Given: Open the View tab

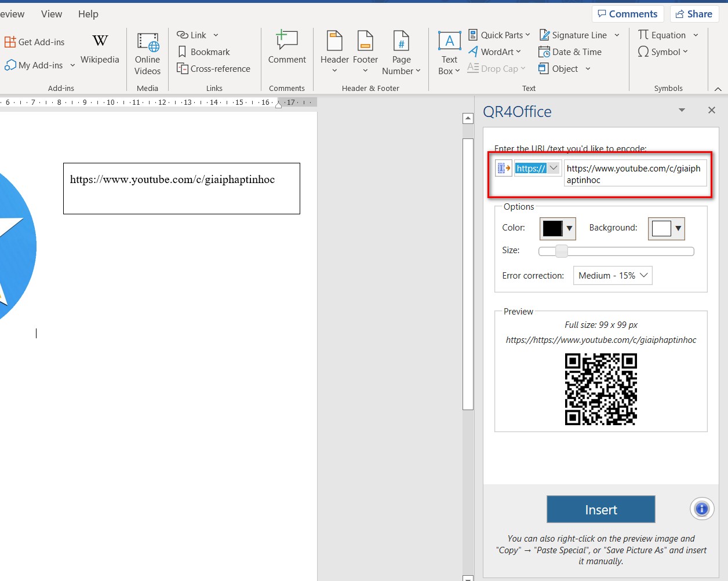Looking at the screenshot, I should [x=52, y=14].
